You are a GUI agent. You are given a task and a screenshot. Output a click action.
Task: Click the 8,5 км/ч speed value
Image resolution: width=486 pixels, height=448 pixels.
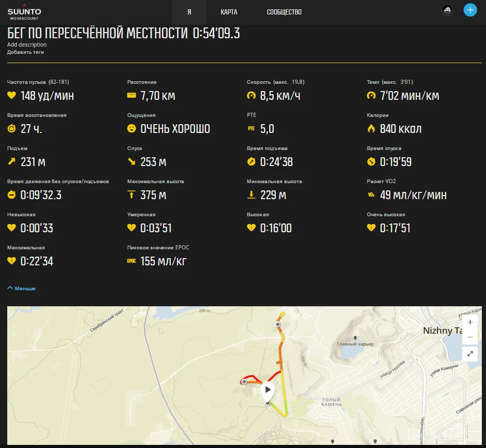point(280,95)
